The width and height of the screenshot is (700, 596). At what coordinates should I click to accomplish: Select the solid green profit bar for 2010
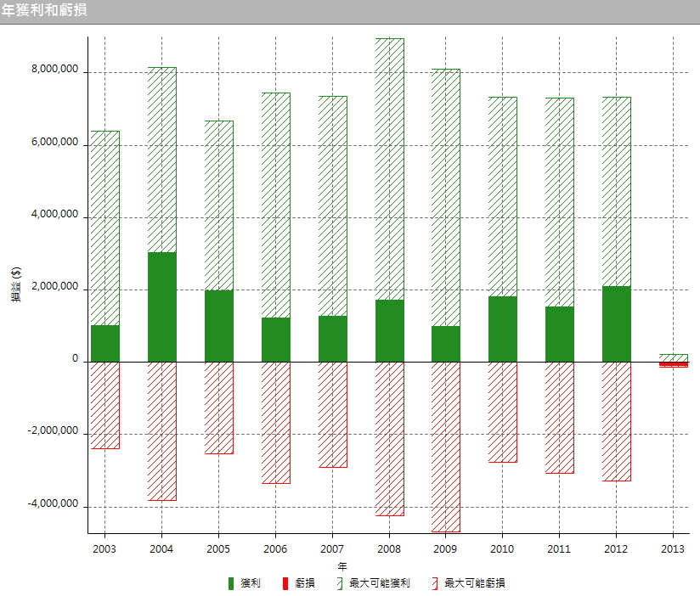503,329
